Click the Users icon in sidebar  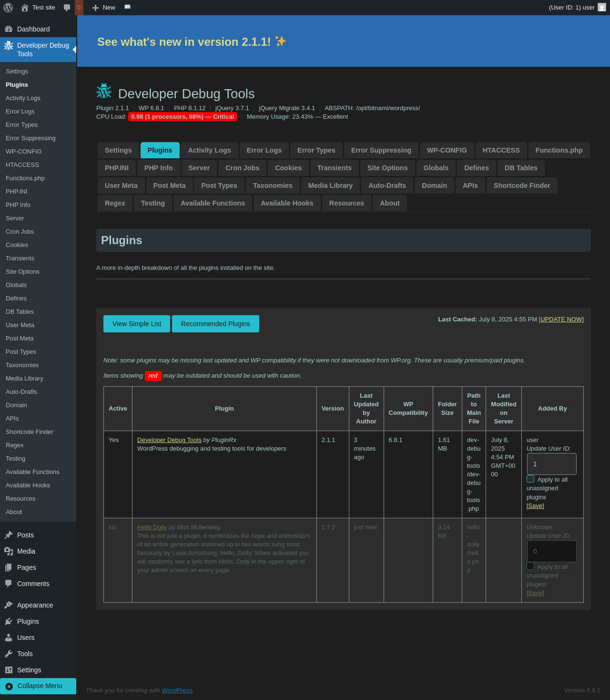[x=9, y=638]
